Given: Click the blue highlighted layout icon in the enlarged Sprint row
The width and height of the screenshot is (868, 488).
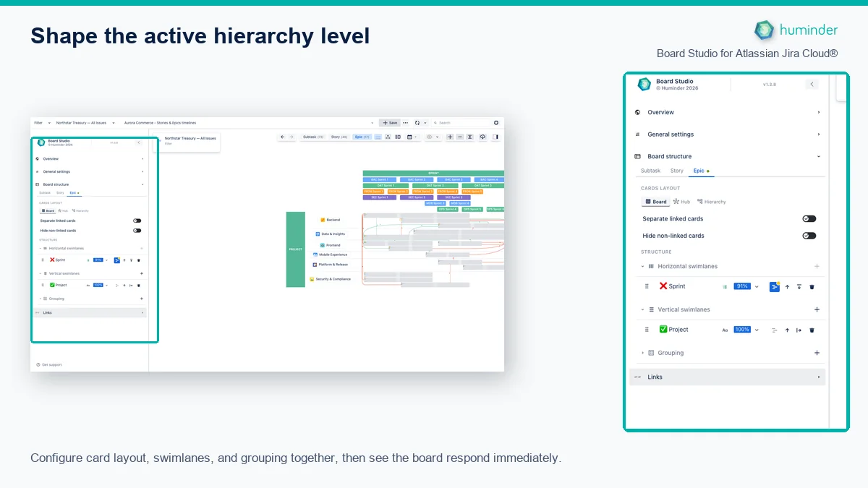Looking at the screenshot, I should tap(774, 287).
